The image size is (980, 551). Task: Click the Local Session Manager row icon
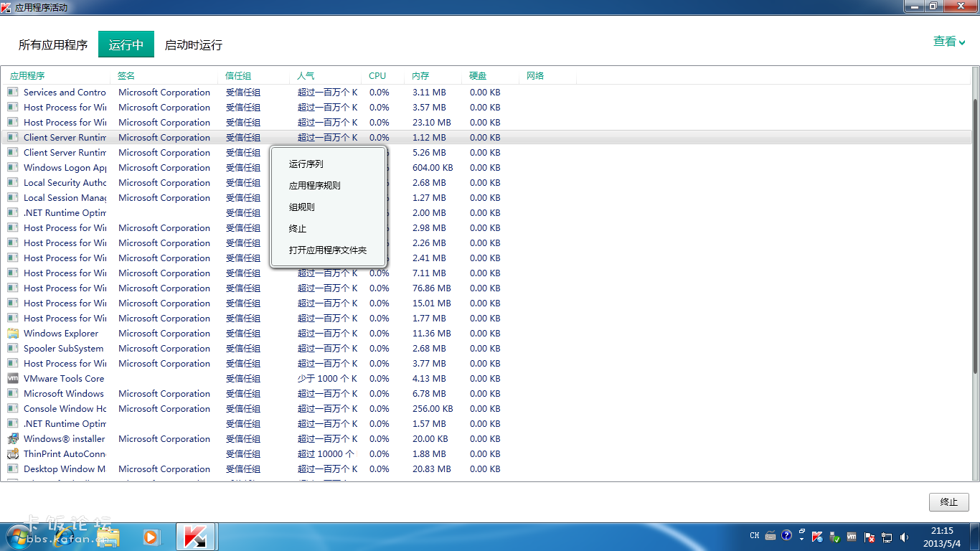(13, 197)
